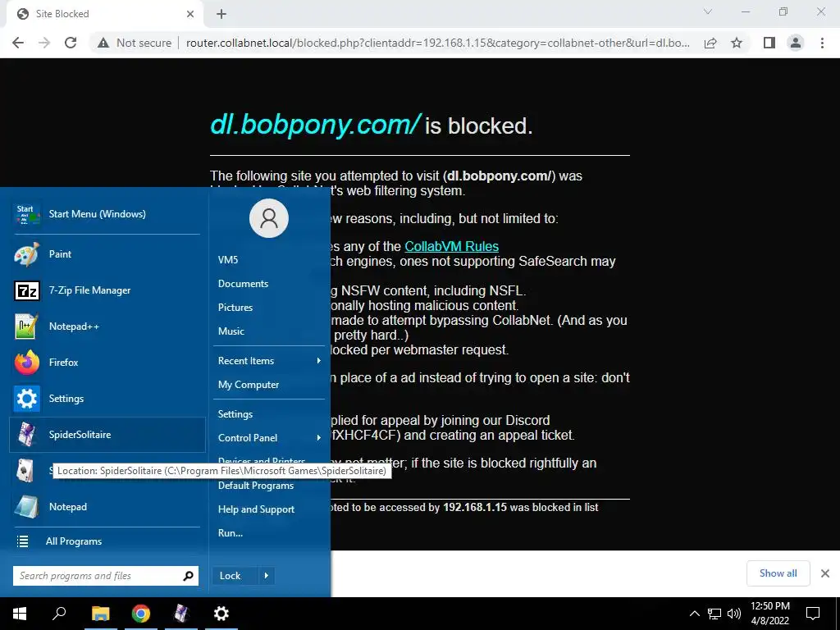Lock the computer
The width and height of the screenshot is (840, 630).
pos(235,576)
